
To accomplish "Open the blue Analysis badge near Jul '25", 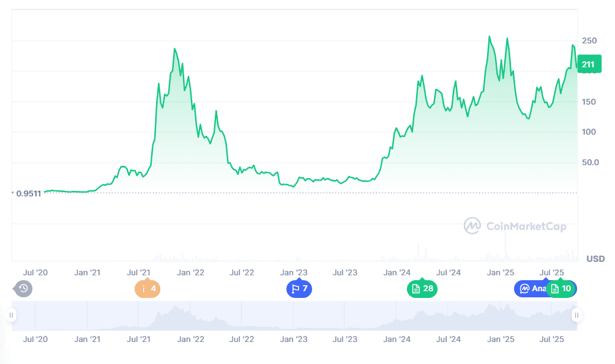I will (534, 288).
